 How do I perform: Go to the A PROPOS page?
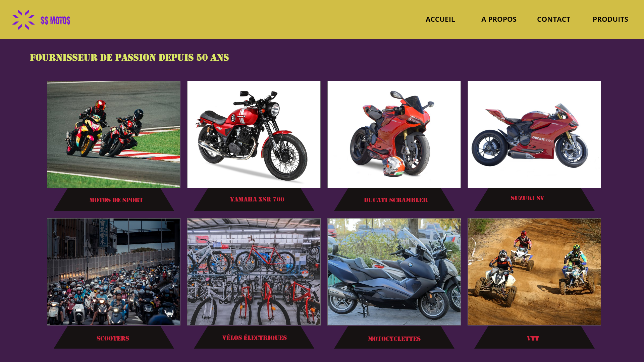[499, 19]
